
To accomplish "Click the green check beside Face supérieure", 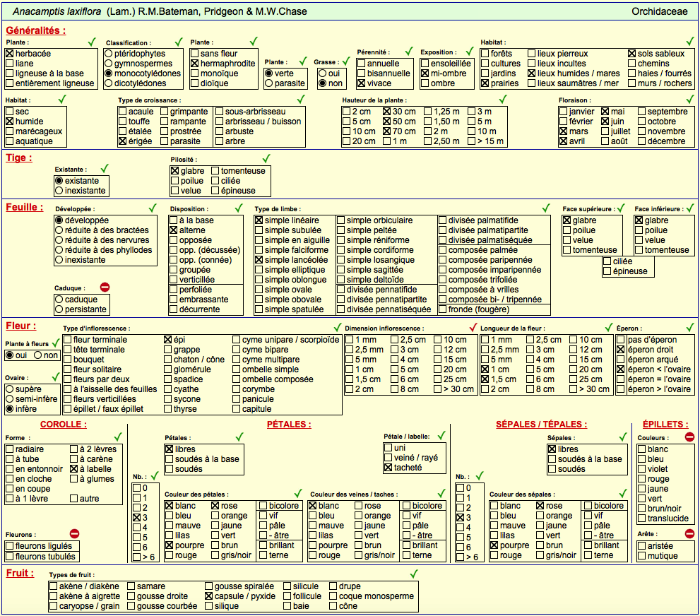I will pos(621,208).
